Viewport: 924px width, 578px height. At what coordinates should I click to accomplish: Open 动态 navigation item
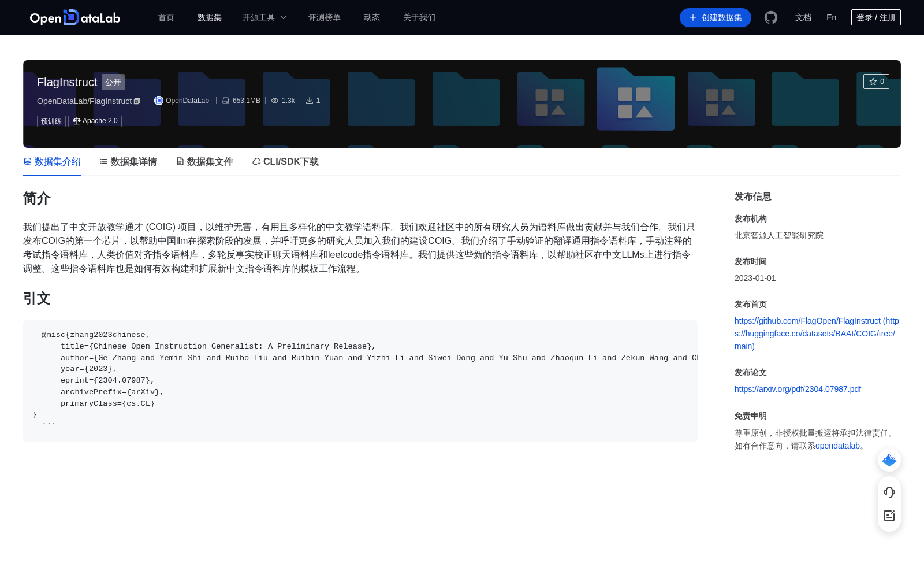coord(372,17)
